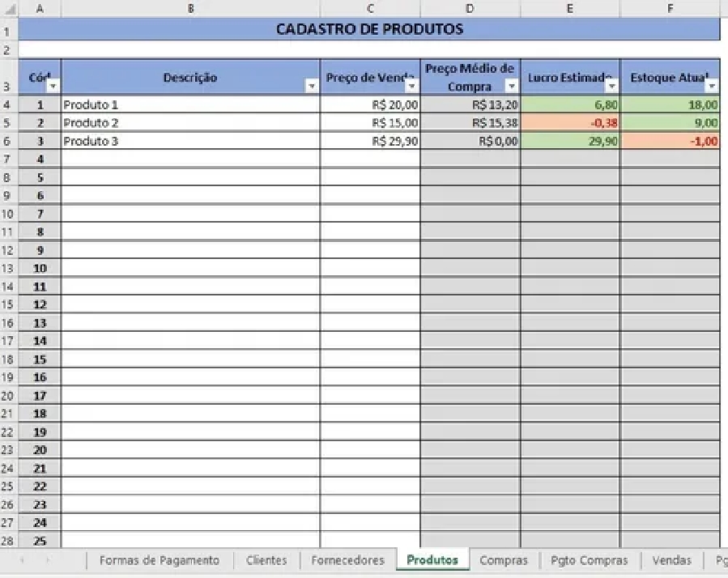Click the Select All corner triangle
The height and width of the screenshot is (578, 728).
11,8
